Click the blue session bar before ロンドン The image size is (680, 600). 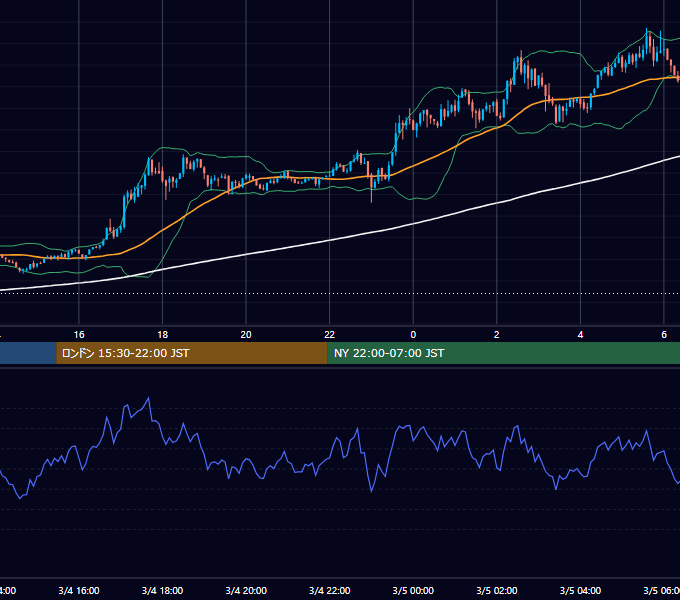tap(28, 353)
